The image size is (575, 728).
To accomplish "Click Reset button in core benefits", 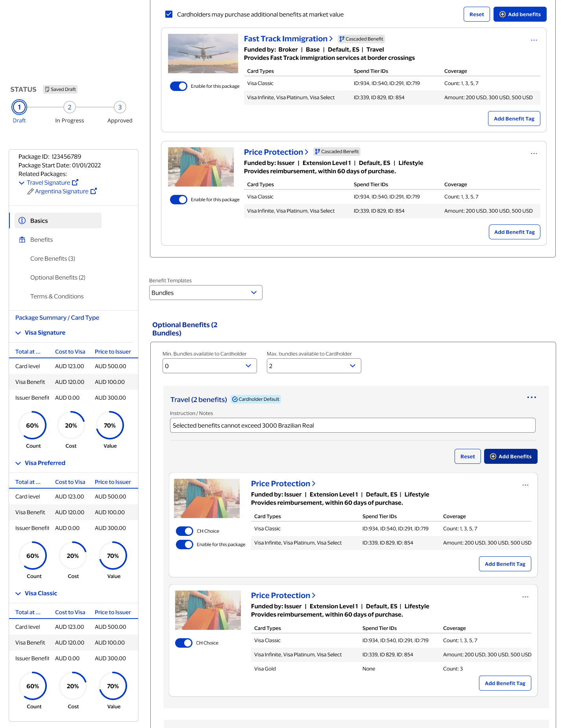I will (x=477, y=14).
